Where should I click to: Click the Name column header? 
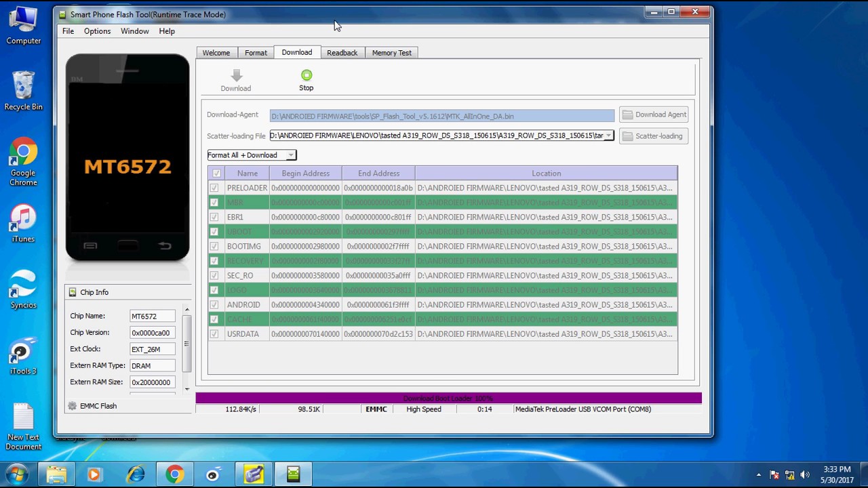tap(247, 174)
